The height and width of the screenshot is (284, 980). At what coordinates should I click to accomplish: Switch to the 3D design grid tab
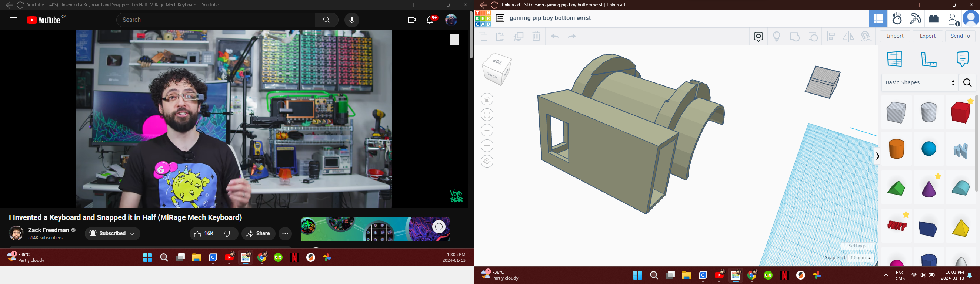(x=878, y=18)
